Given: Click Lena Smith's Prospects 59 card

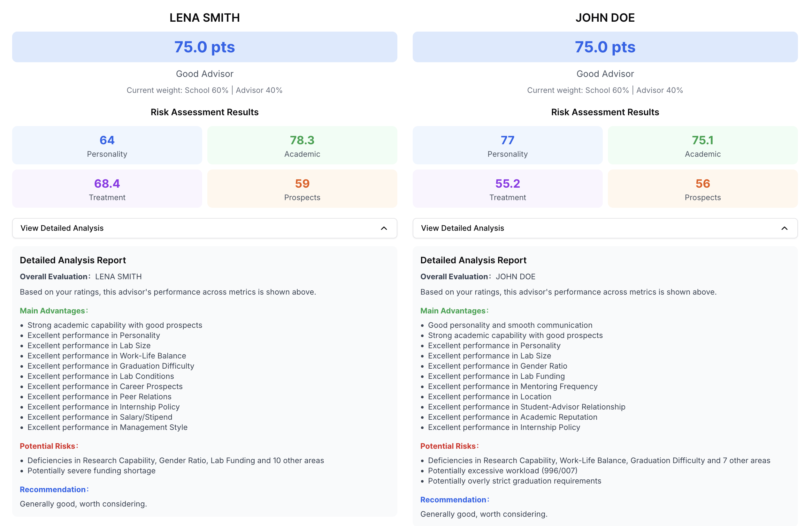Looking at the screenshot, I should pyautogui.click(x=302, y=189).
